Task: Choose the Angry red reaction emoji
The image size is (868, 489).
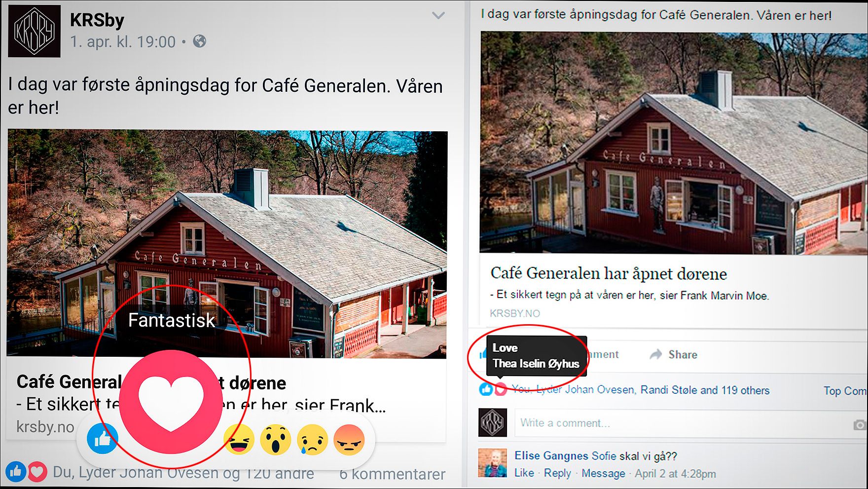Action: (349, 439)
